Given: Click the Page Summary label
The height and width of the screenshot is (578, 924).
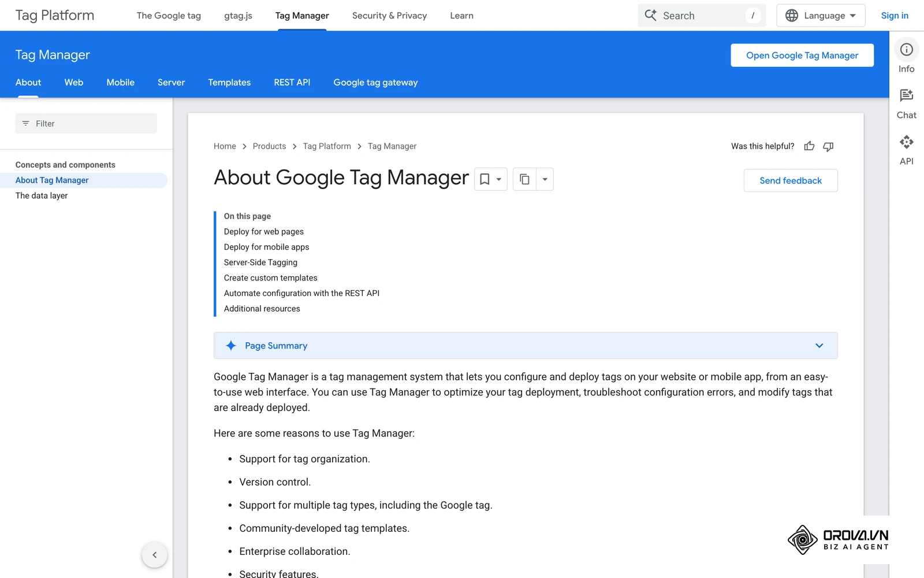Looking at the screenshot, I should (276, 346).
